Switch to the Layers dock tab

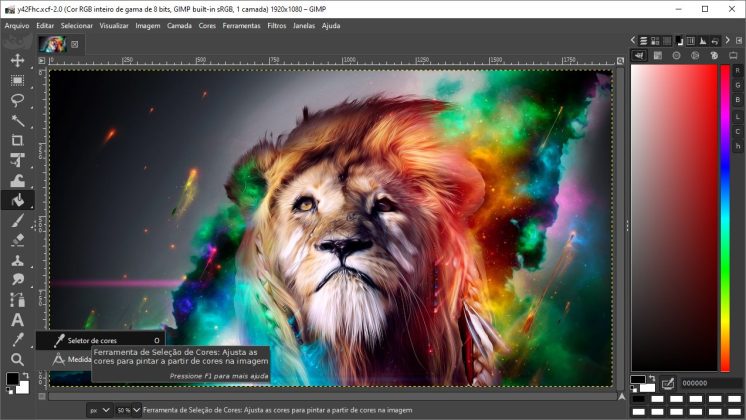point(643,41)
